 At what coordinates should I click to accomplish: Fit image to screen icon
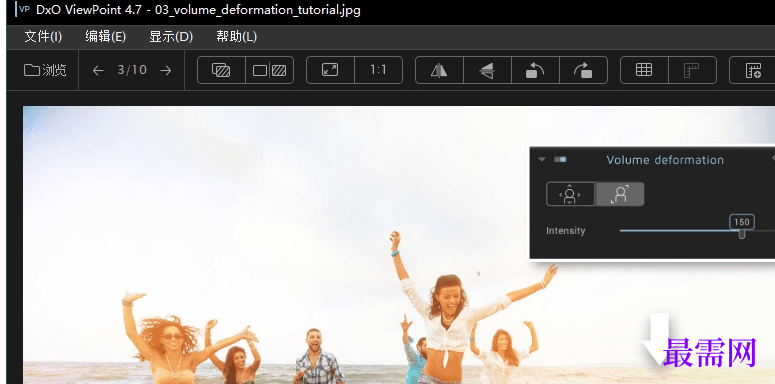(330, 70)
